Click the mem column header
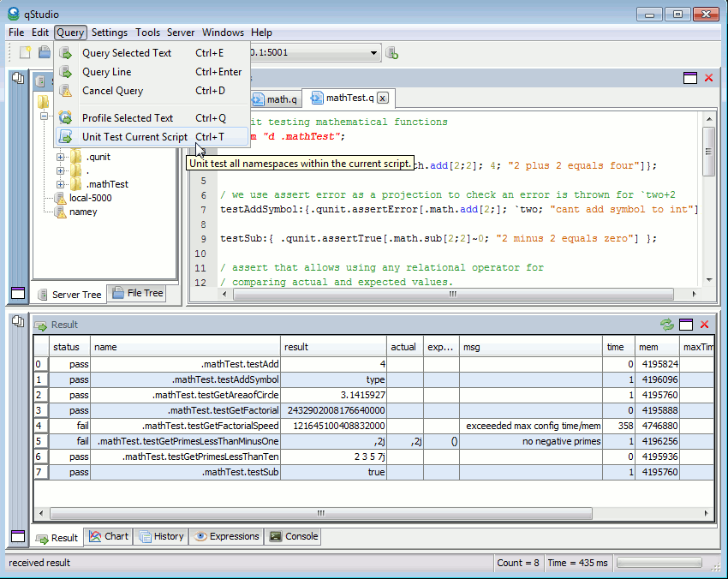The height and width of the screenshot is (579, 728). [x=657, y=347]
